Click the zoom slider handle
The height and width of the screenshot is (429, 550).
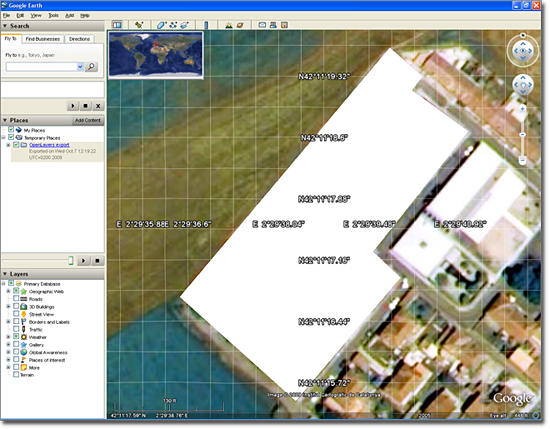(x=522, y=134)
